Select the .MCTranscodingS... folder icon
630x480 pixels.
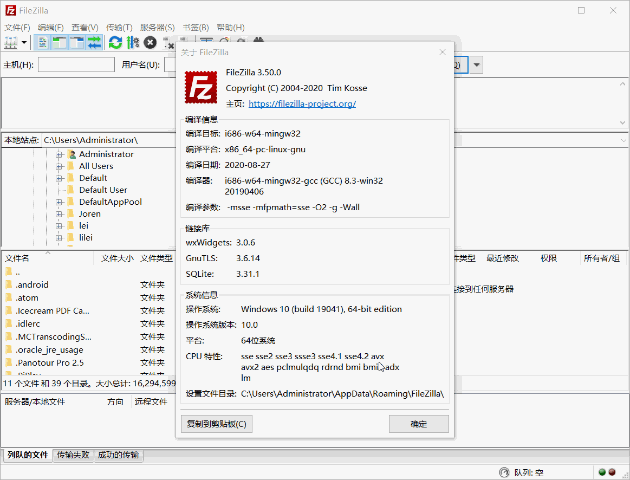[x=9, y=337]
